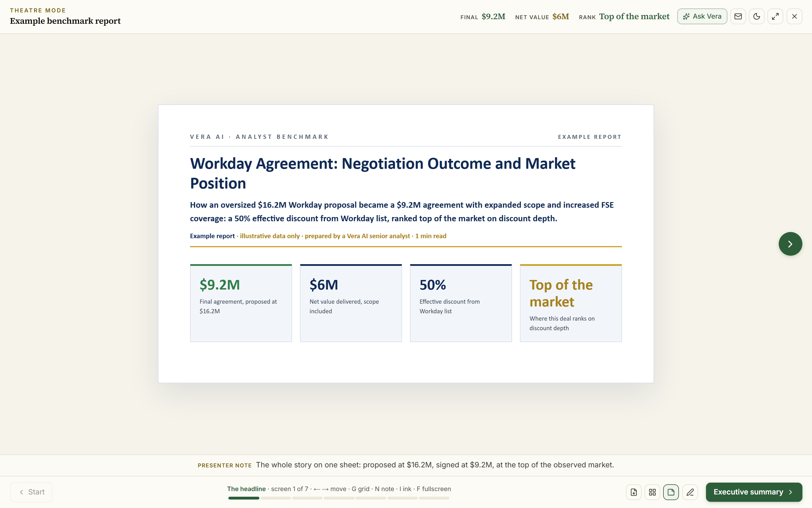Click the 'Example benchmark report' title
812x508 pixels.
pos(65,21)
